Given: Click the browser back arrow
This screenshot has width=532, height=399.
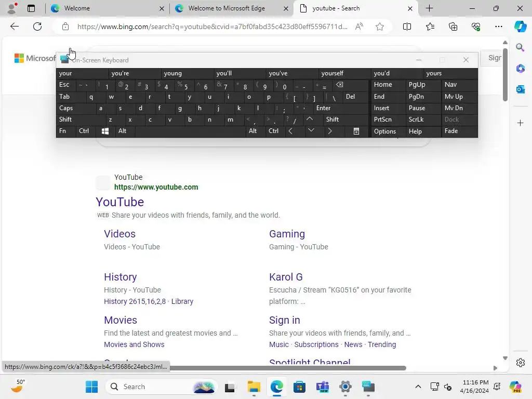Looking at the screenshot, I should 15,26.
